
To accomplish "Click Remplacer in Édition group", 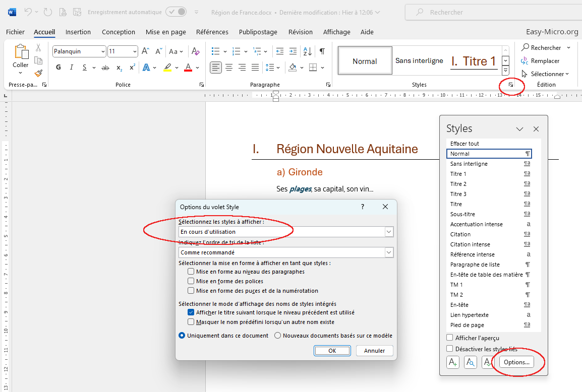I will tap(540, 61).
